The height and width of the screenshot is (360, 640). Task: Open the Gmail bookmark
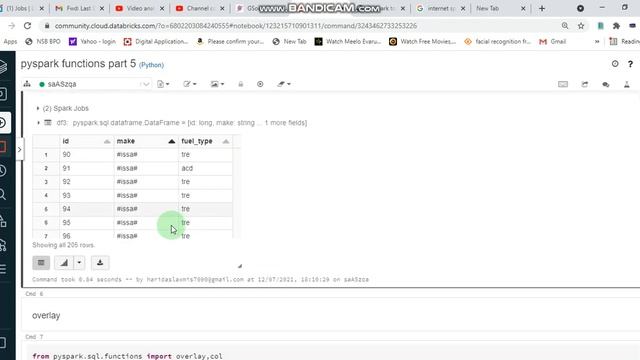click(552, 42)
